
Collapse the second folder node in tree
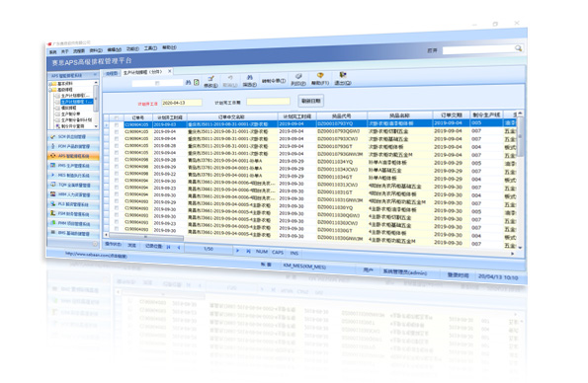[x=50, y=90]
